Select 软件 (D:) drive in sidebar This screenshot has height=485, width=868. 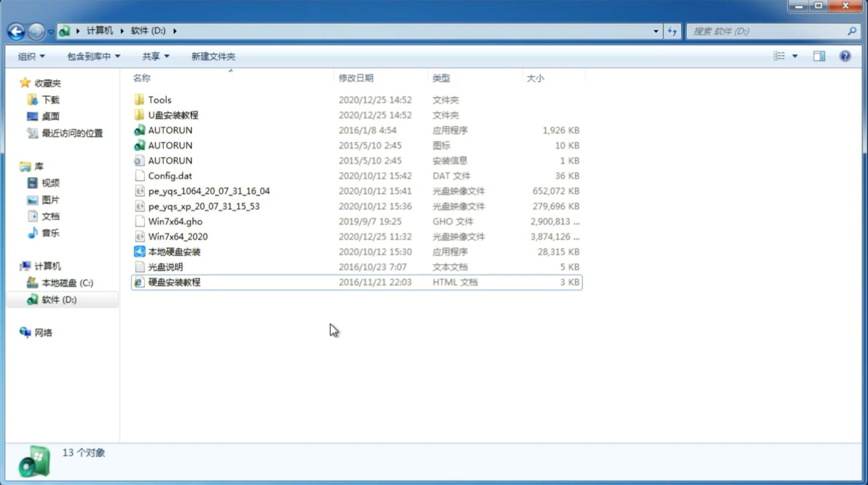[x=59, y=299]
